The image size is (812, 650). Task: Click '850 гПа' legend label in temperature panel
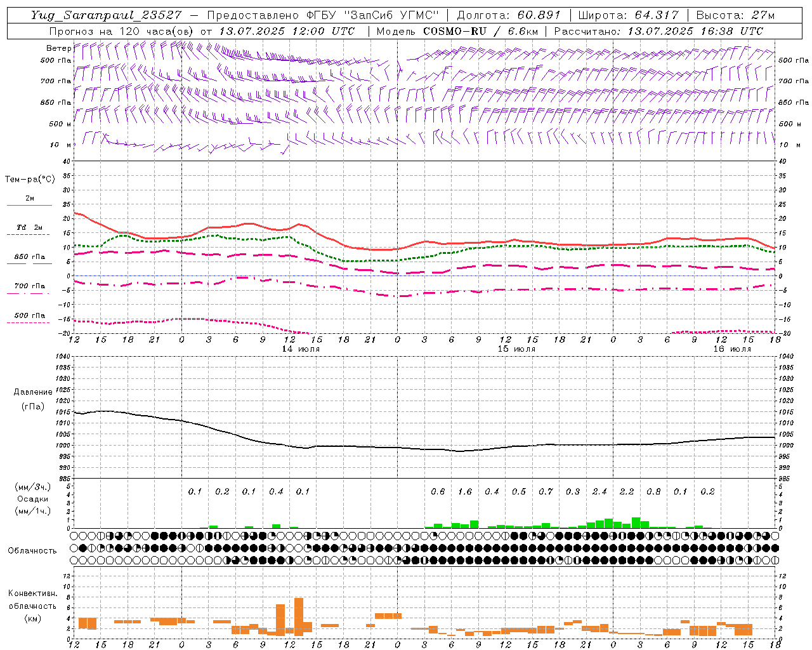pyautogui.click(x=30, y=257)
